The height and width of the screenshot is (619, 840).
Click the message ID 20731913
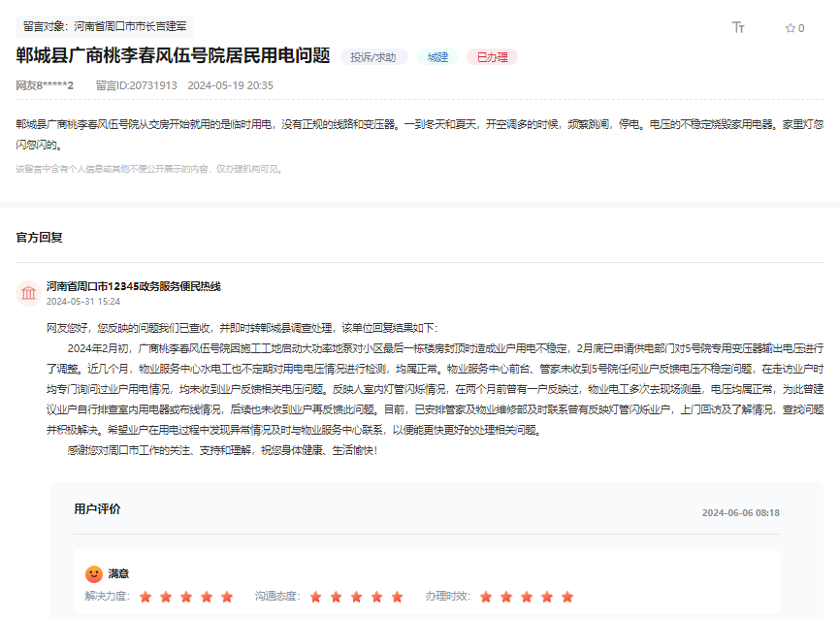point(137,85)
